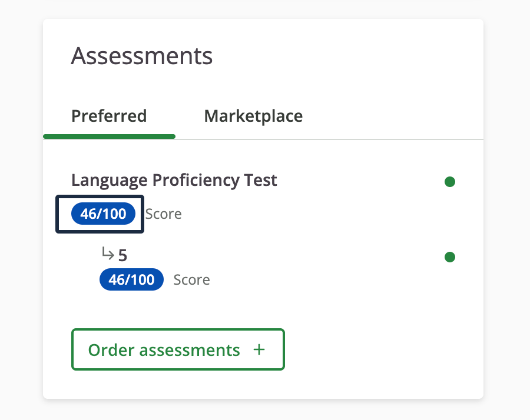Click the green status dot beside Language Proficiency Test
This screenshot has width=530, height=420.
tap(450, 182)
